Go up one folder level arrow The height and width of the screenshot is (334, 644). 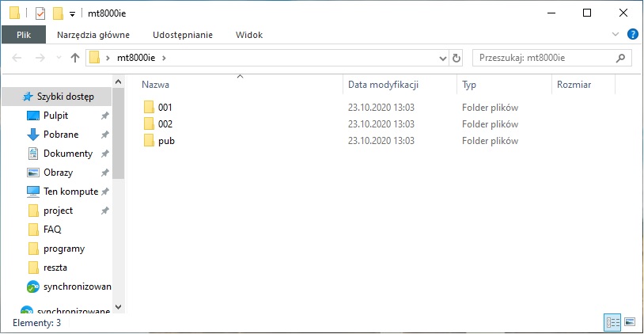(x=74, y=58)
